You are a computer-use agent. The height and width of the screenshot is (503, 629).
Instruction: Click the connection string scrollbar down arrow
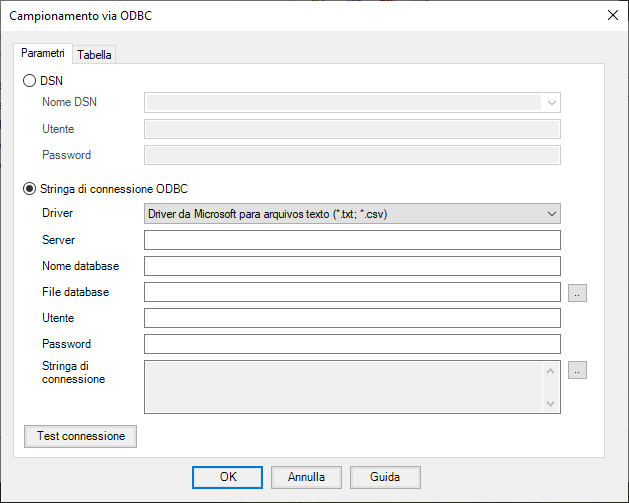(550, 403)
